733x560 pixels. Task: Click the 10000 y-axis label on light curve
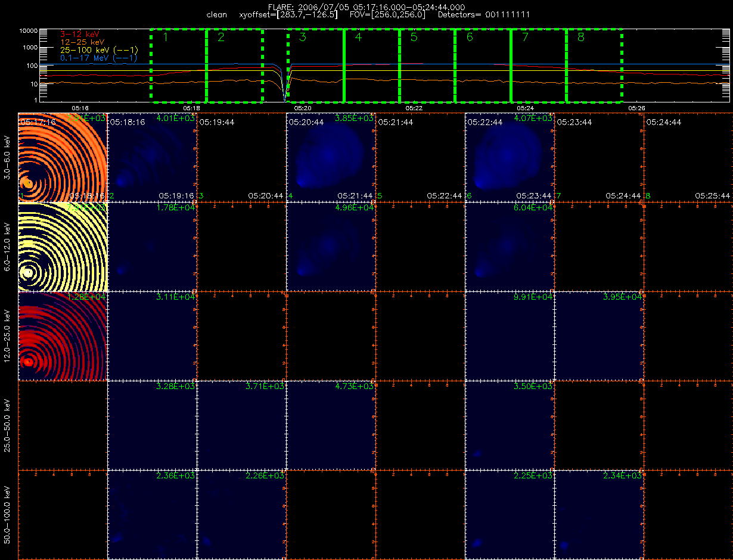coord(29,30)
